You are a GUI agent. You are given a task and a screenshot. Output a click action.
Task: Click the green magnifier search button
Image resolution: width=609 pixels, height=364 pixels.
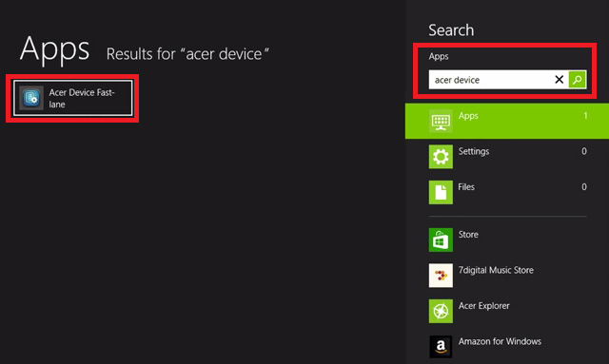point(578,80)
